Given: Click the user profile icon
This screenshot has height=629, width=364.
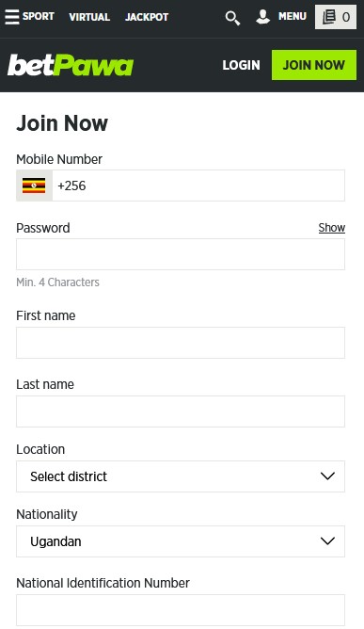Looking at the screenshot, I should 263,17.
